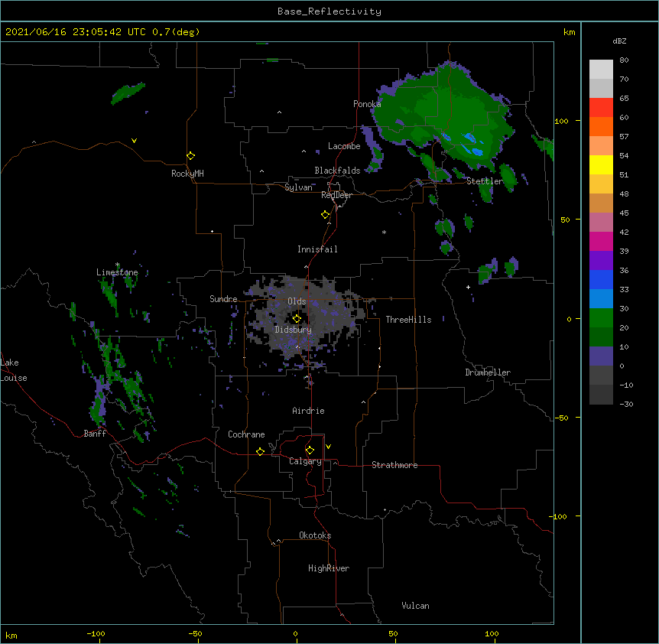Screen dimensions: 659x644
Task: Click the Airdrie label
Action: pos(309,411)
